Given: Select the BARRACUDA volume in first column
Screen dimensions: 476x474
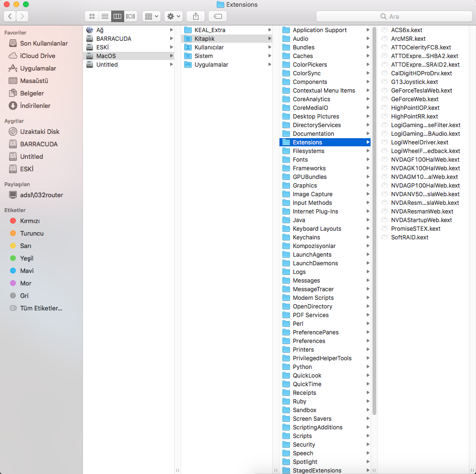Looking at the screenshot, I should tap(114, 39).
